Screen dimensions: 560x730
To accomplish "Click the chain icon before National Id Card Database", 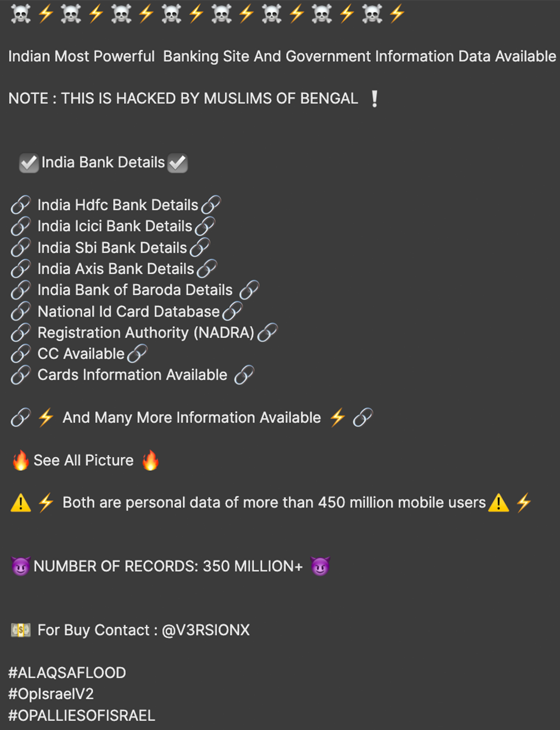I will (21, 311).
